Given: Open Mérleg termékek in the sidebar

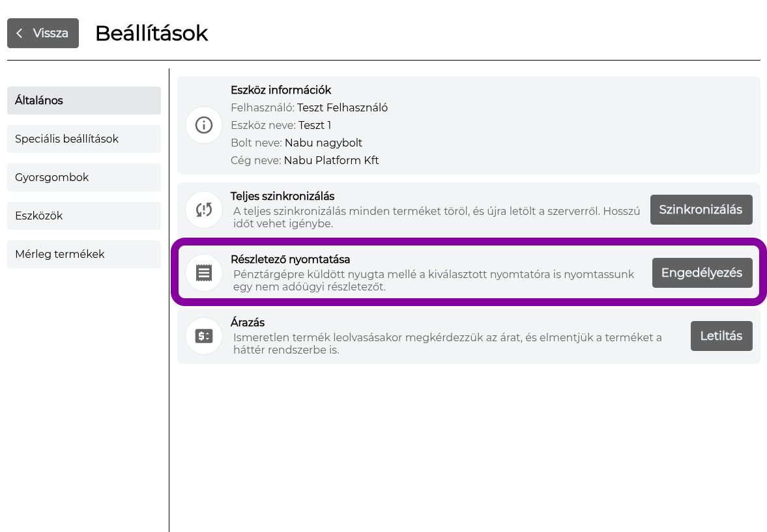Looking at the screenshot, I should 84,254.
